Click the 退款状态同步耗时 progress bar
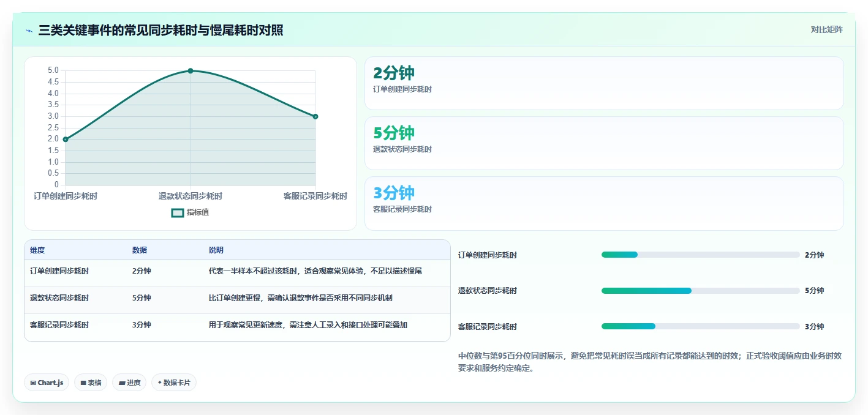 701,291
